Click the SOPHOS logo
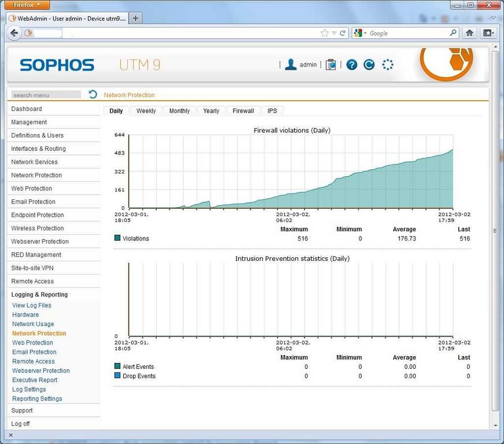Viewport: 504px width, 444px height. click(57, 65)
